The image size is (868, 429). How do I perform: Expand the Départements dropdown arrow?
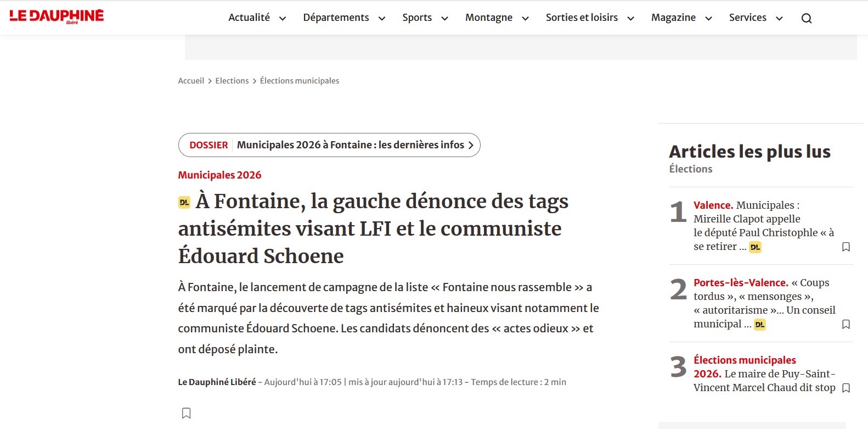pos(382,19)
